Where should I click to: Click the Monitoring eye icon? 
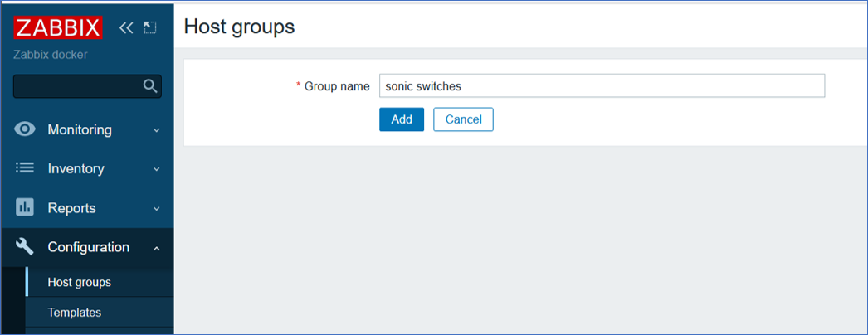(24, 129)
